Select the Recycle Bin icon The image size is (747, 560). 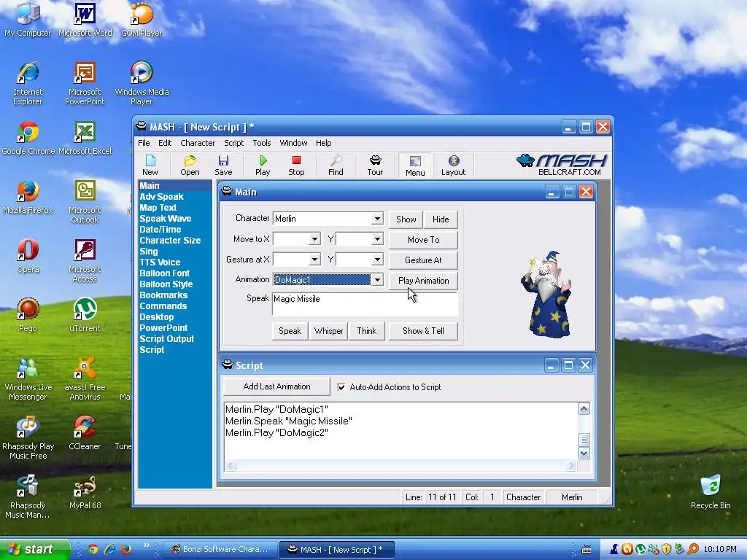[711, 492]
